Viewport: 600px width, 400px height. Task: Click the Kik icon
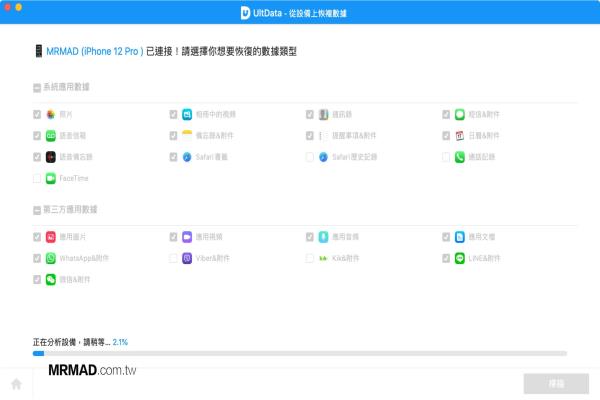(x=323, y=258)
